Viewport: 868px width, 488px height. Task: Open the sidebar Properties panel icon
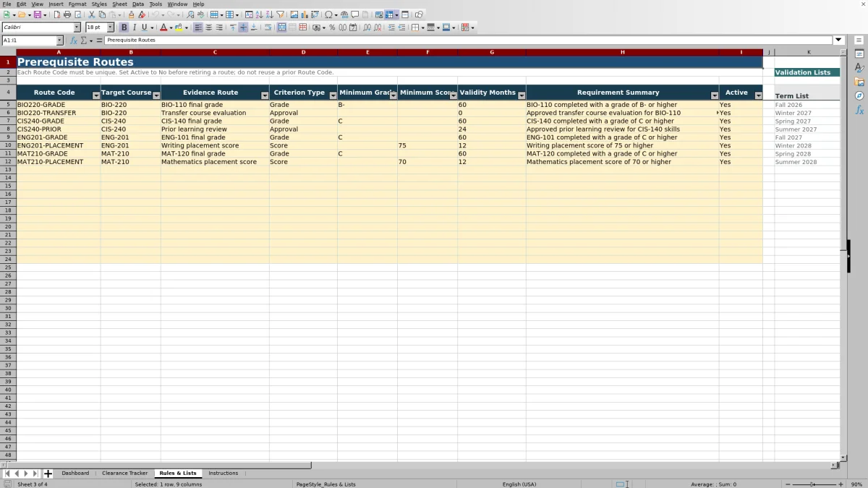859,54
